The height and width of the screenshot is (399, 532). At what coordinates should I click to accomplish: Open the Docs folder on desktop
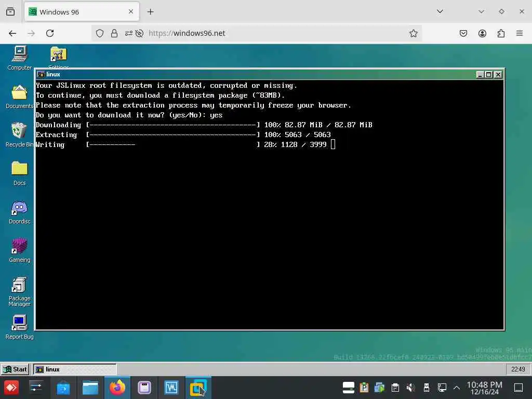19,174
